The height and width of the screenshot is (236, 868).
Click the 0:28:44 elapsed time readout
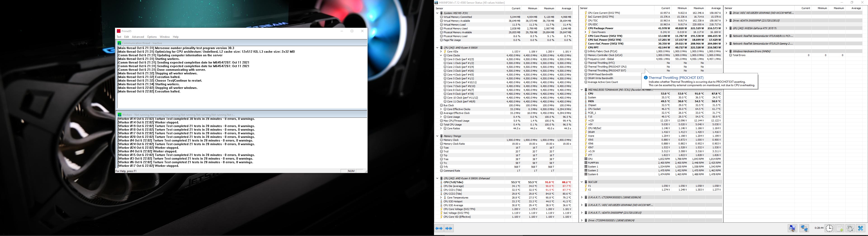(819, 228)
